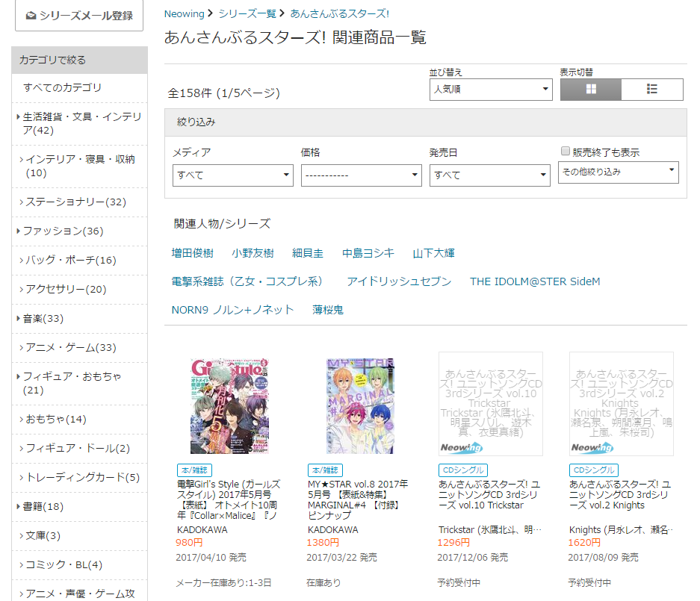Open vol.2 Knights placeholder thumbnail
Screen dimensions: 700x601
622,404
